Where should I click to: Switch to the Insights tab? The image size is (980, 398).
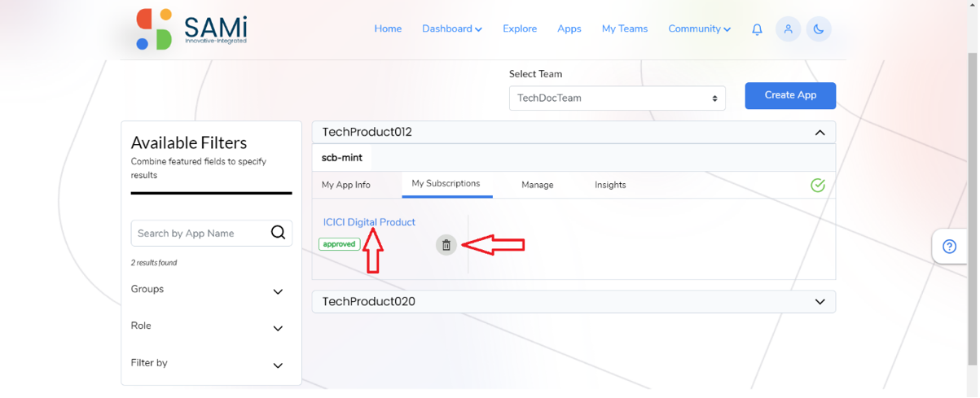click(610, 185)
